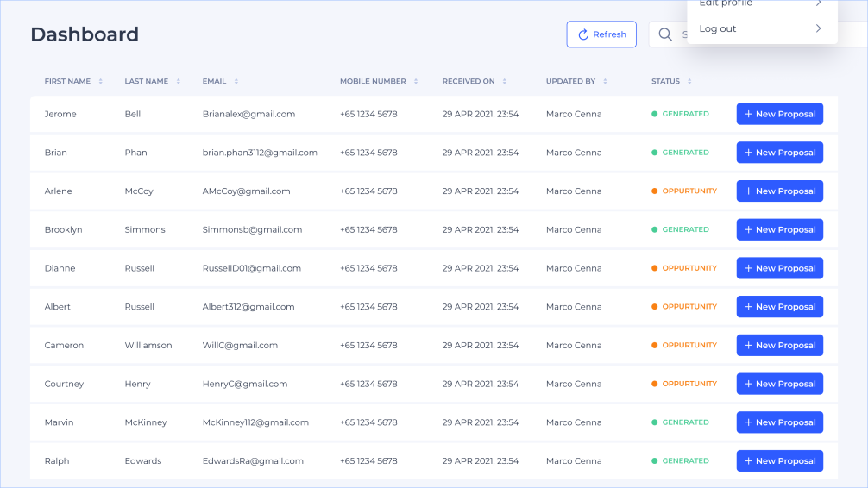Sort by Last Name column arrows

pyautogui.click(x=179, y=82)
